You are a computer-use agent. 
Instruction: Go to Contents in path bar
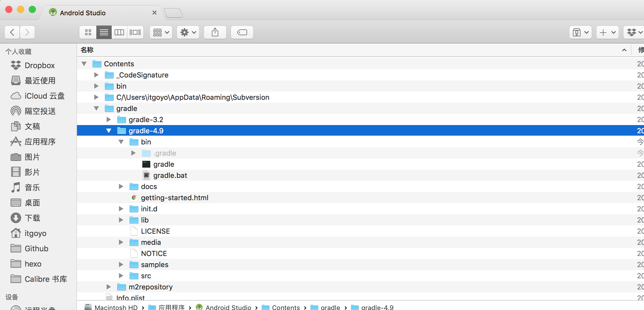point(281,307)
